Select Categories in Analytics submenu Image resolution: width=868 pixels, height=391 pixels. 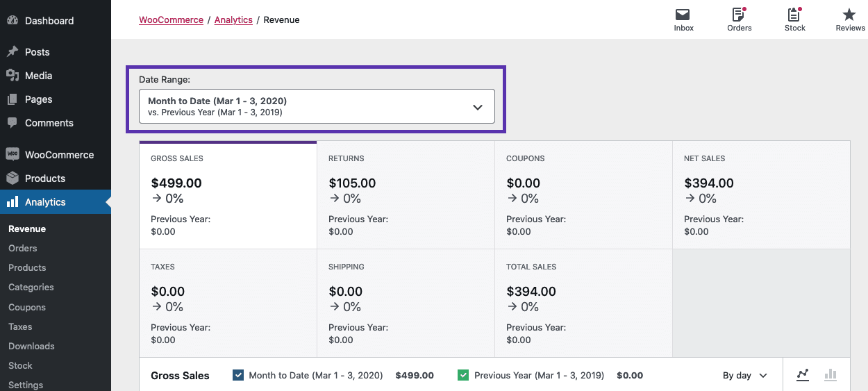31,287
